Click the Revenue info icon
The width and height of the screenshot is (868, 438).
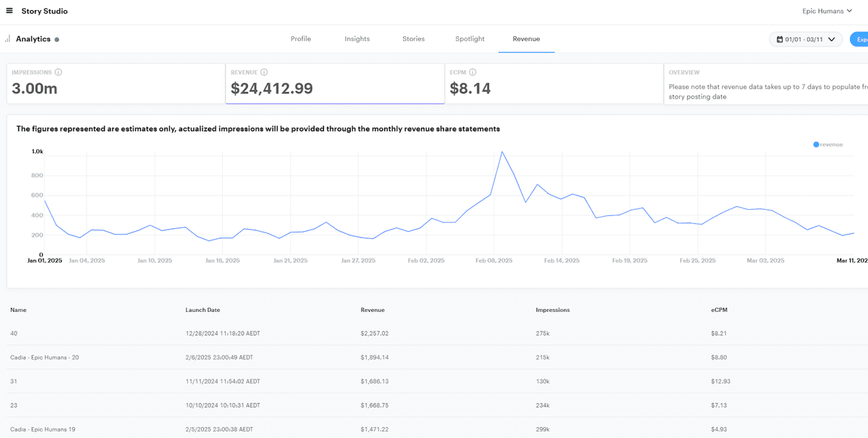click(264, 72)
